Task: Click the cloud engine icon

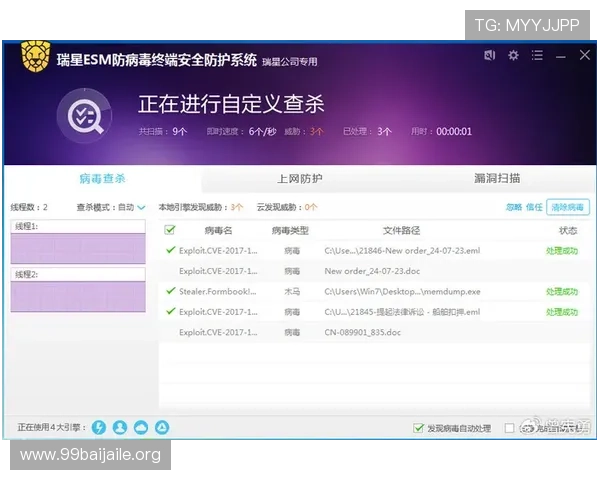Action: click(x=141, y=427)
